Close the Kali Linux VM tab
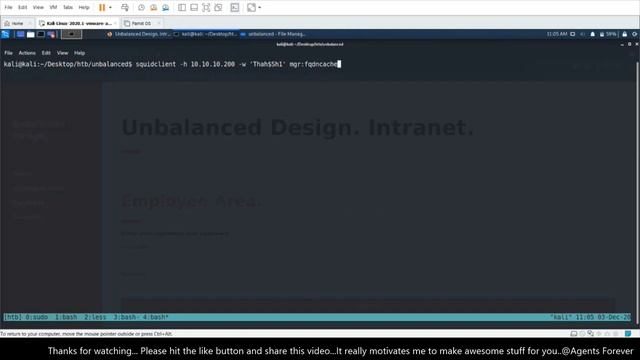Screen dimensions: 640x360 (116, 23)
